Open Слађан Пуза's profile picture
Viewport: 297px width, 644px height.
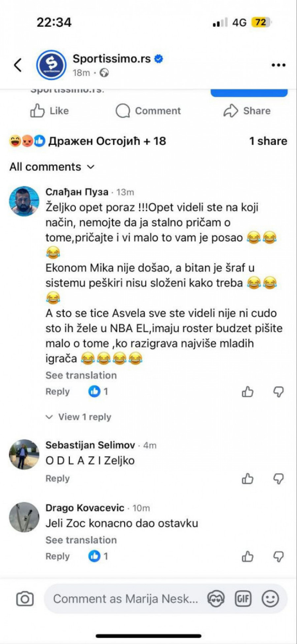click(24, 201)
